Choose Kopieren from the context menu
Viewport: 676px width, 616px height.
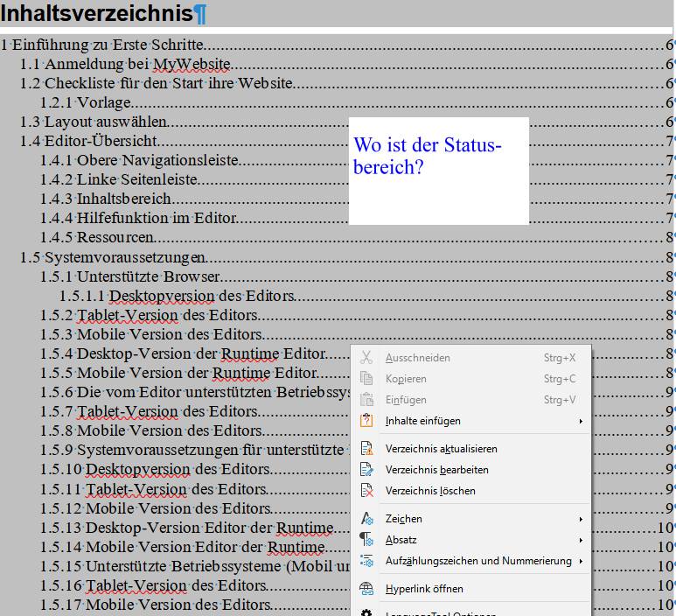470,378
